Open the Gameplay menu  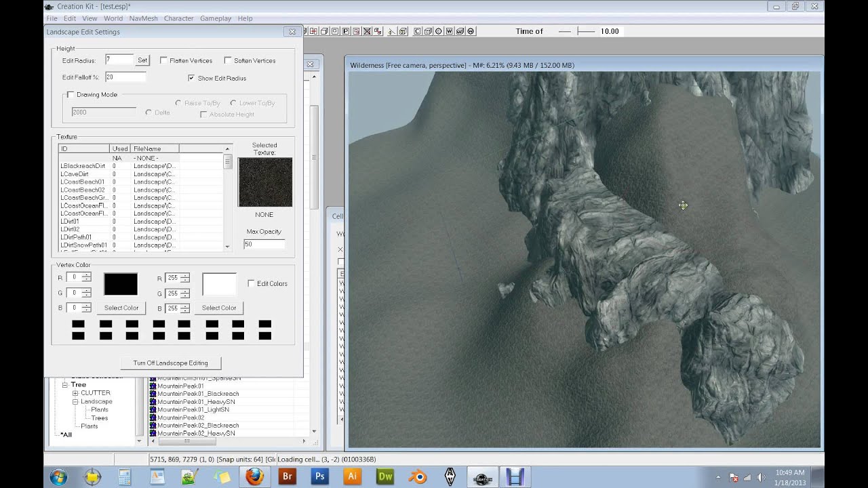click(215, 18)
